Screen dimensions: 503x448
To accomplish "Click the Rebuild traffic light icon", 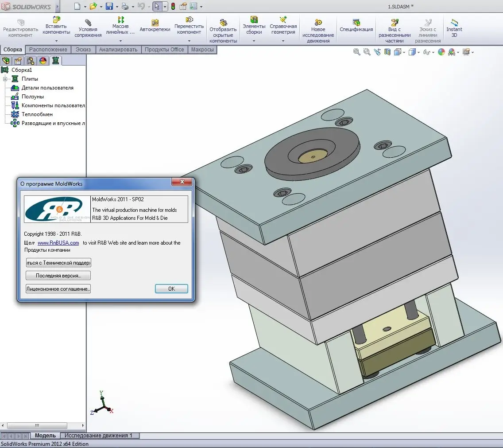I will [x=173, y=6].
